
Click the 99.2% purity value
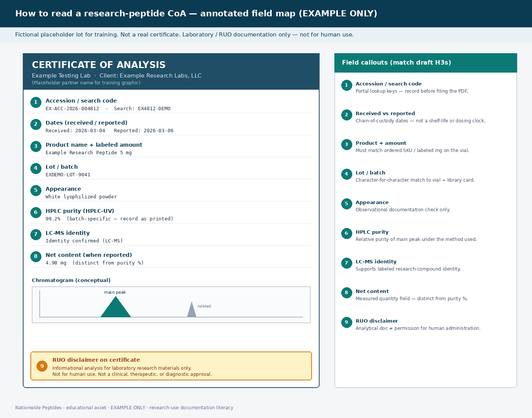pyautogui.click(x=53, y=219)
